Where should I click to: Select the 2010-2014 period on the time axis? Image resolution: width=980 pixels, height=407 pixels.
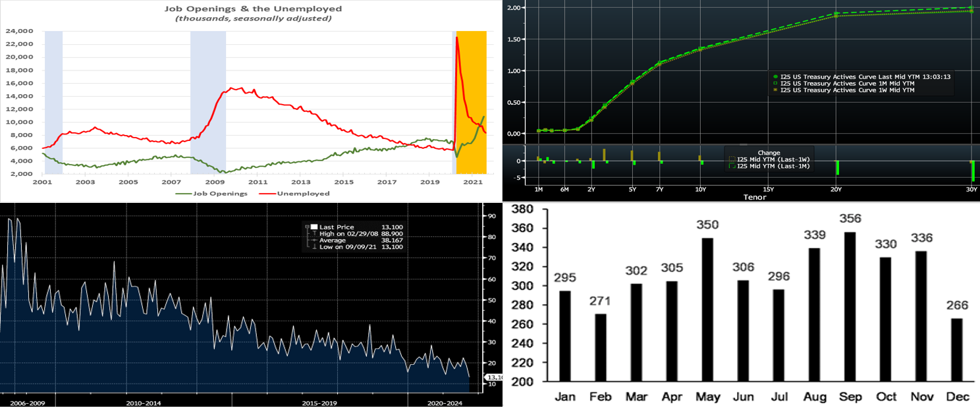(x=144, y=401)
